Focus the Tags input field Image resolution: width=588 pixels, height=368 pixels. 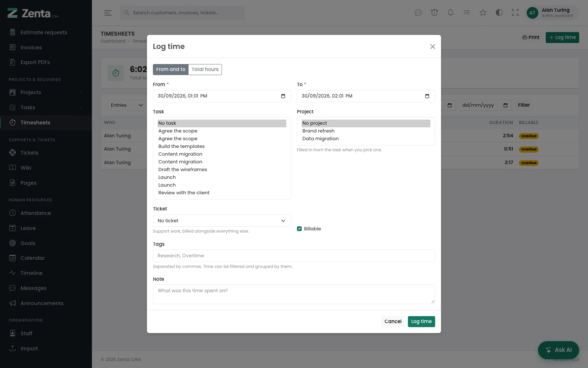(294, 256)
